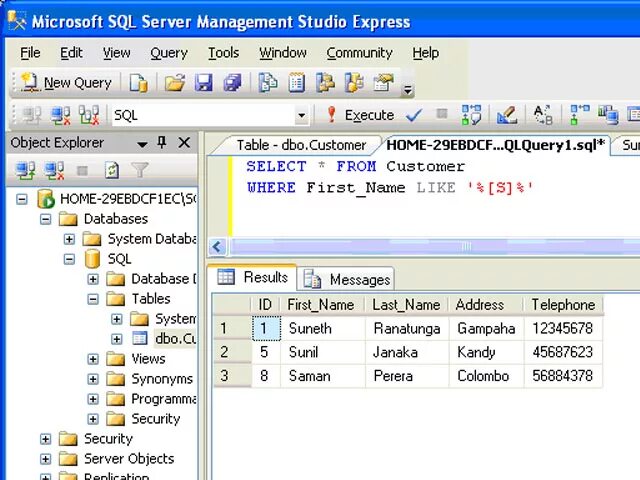Click the Disconnect icon in query toolbar
This screenshot has height=480, width=640.
[x=60, y=116]
